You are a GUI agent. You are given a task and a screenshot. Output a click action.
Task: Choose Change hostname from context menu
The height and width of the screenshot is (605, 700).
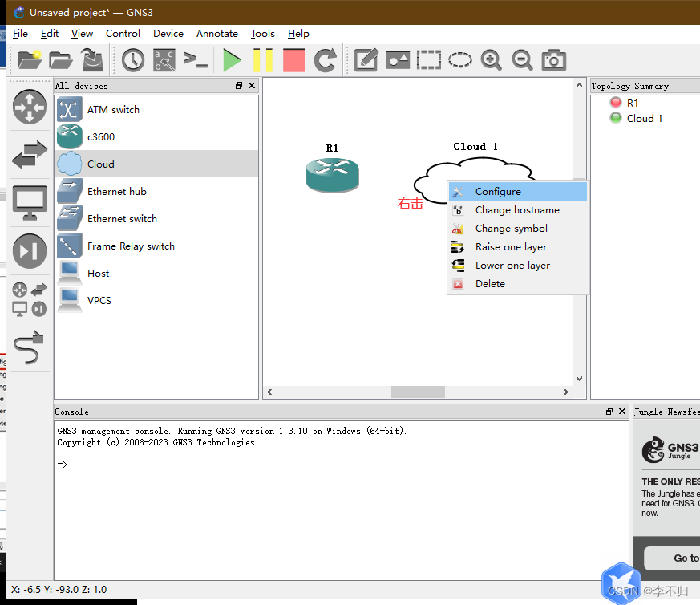(x=518, y=210)
